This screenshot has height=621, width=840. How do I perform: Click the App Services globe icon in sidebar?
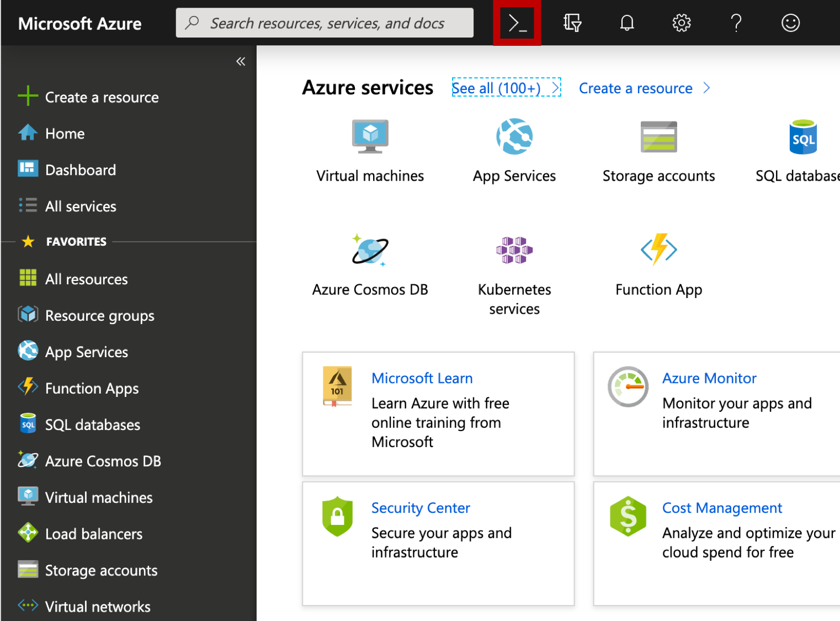(28, 351)
